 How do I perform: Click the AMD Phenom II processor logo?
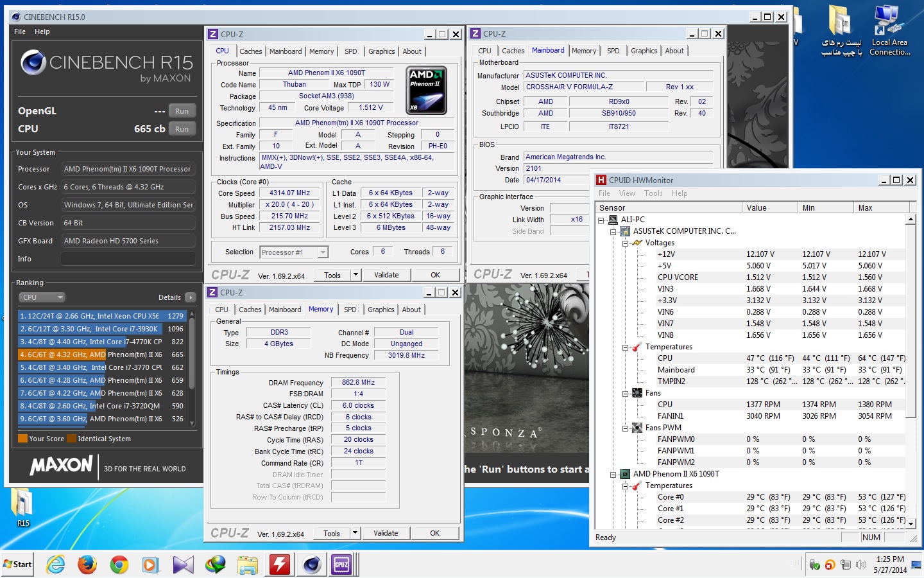click(427, 91)
